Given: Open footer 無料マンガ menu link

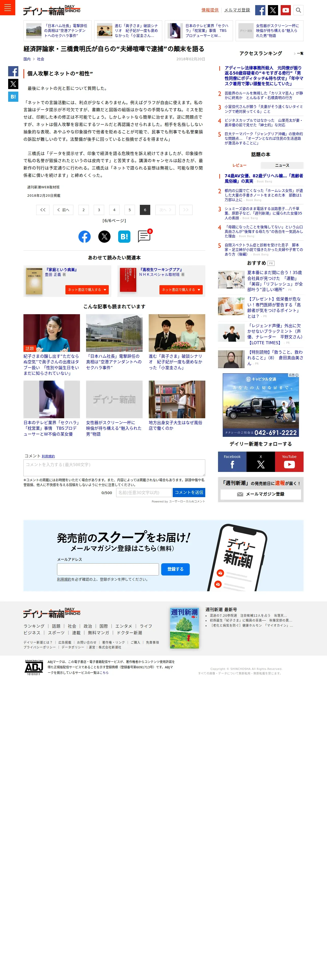Looking at the screenshot, I should pyautogui.click(x=99, y=633).
